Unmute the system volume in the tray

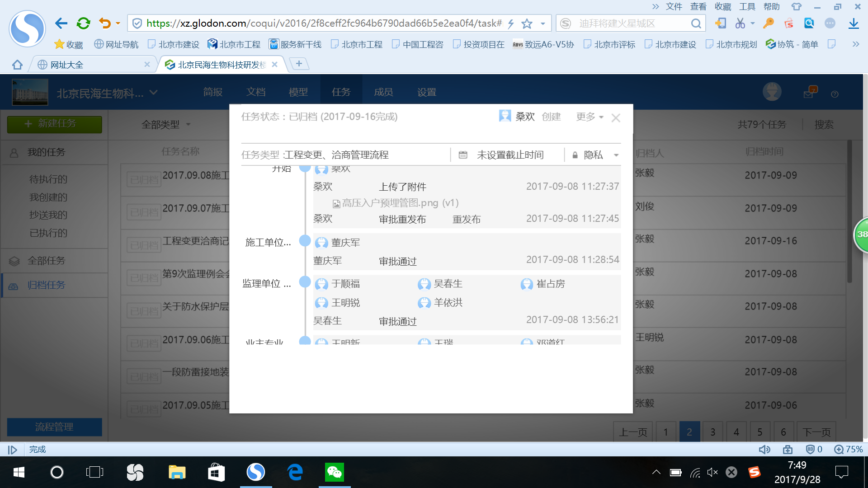click(712, 472)
